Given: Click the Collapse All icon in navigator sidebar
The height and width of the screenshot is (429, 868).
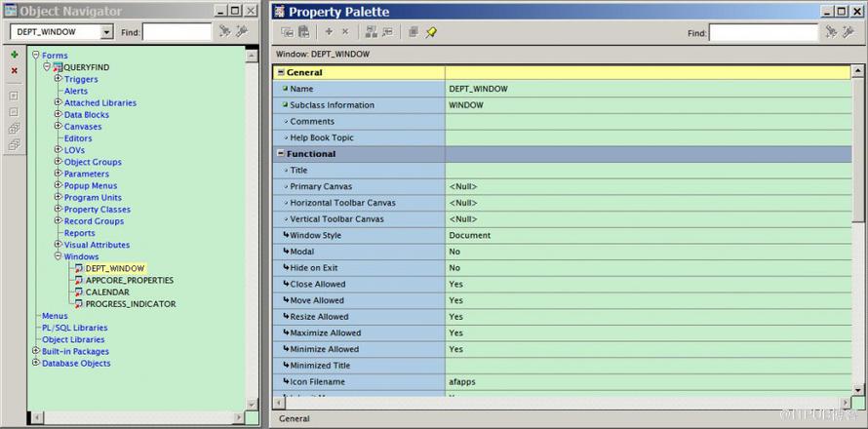Looking at the screenshot, I should [x=14, y=144].
